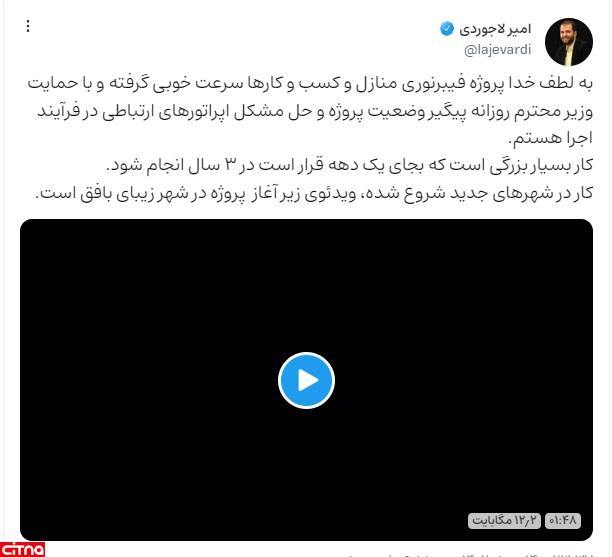Click the Citna logo watermark
The image size is (612, 557).
(22, 549)
